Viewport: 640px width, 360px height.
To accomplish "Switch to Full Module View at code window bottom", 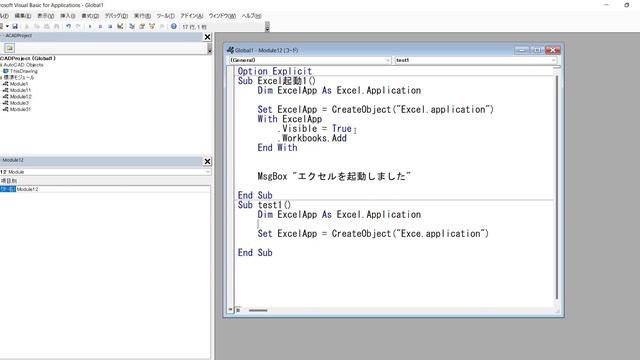I will point(238,310).
